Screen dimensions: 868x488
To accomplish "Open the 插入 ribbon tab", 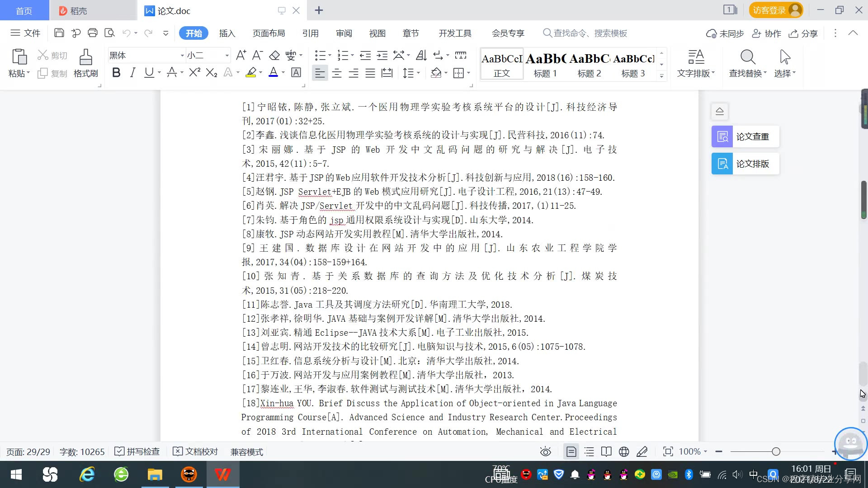I will (227, 33).
